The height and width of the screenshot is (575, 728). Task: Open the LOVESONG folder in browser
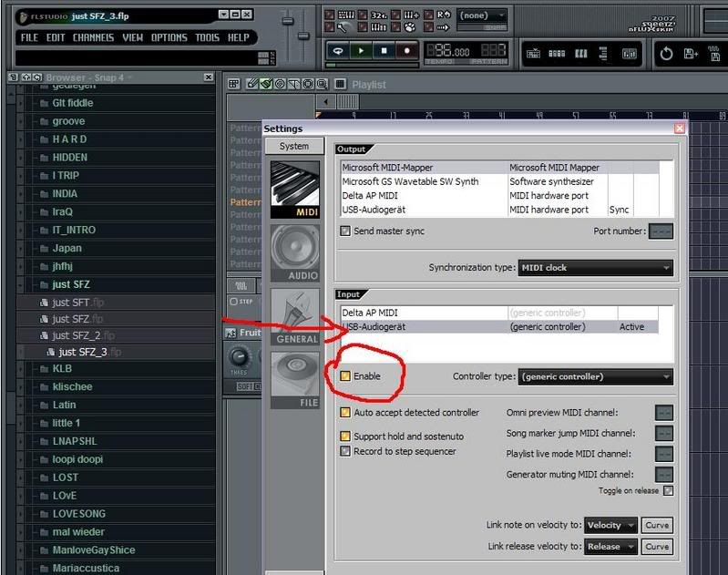(x=78, y=514)
